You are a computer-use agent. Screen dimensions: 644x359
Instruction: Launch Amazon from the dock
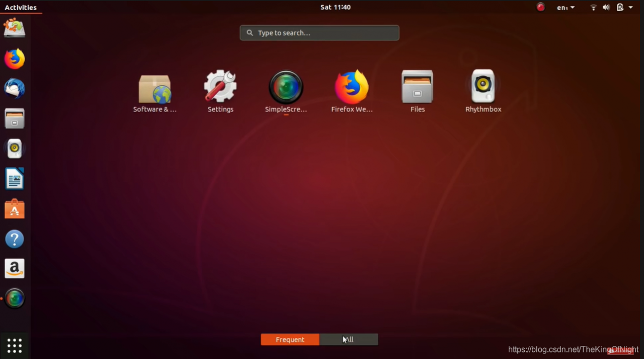(x=15, y=268)
